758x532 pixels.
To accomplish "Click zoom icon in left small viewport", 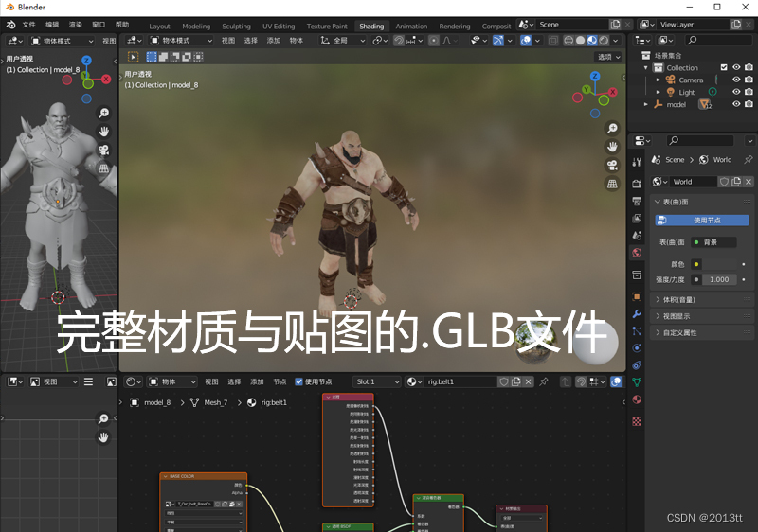I will [x=103, y=113].
